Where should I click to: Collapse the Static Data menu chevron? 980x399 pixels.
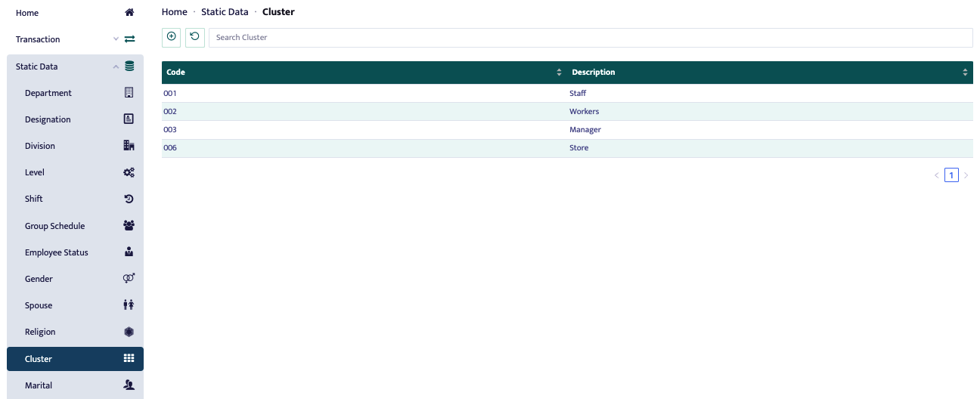(116, 66)
